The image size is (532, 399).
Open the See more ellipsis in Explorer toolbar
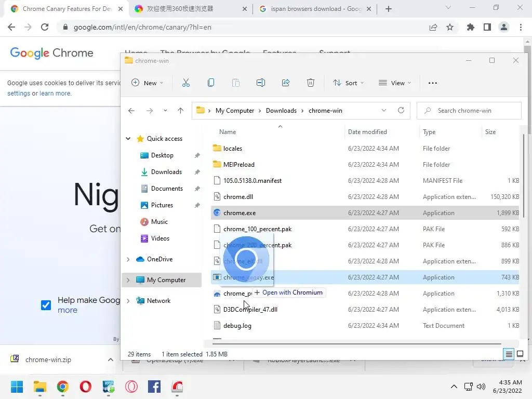pos(433,83)
